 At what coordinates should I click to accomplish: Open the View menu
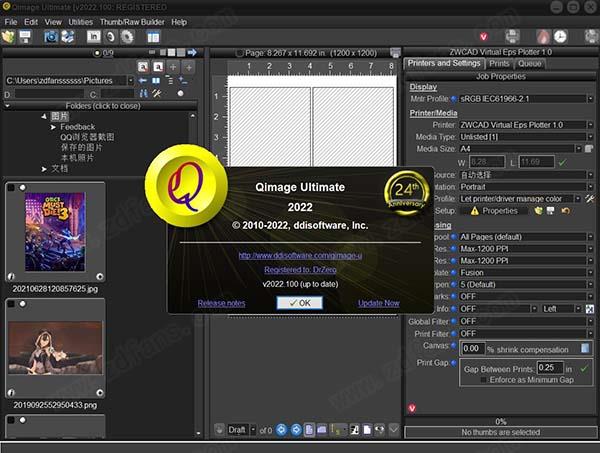click(53, 22)
